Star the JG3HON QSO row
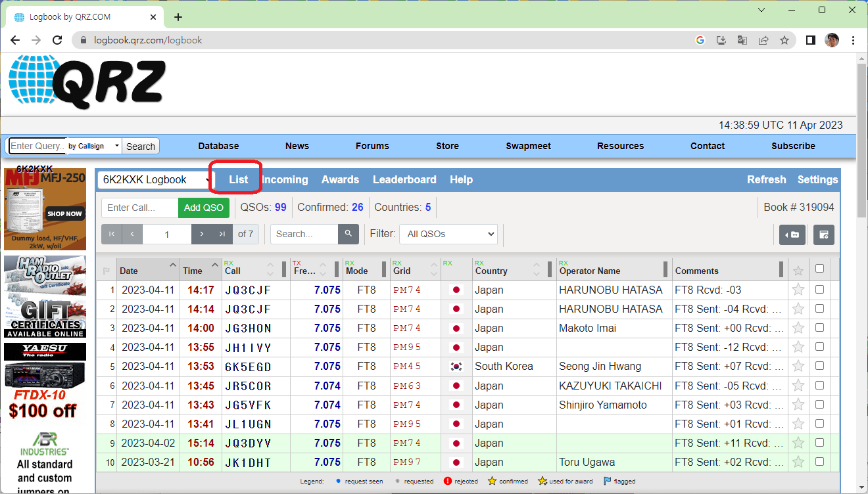 click(798, 328)
